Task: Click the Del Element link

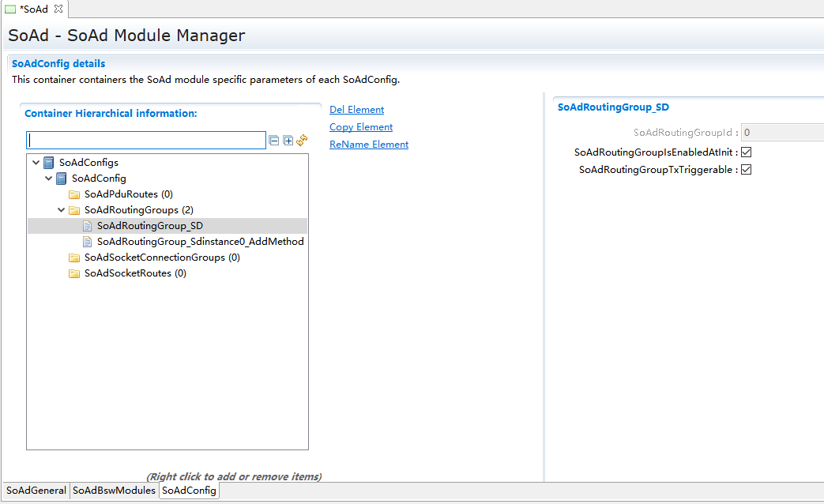Action: (x=356, y=110)
